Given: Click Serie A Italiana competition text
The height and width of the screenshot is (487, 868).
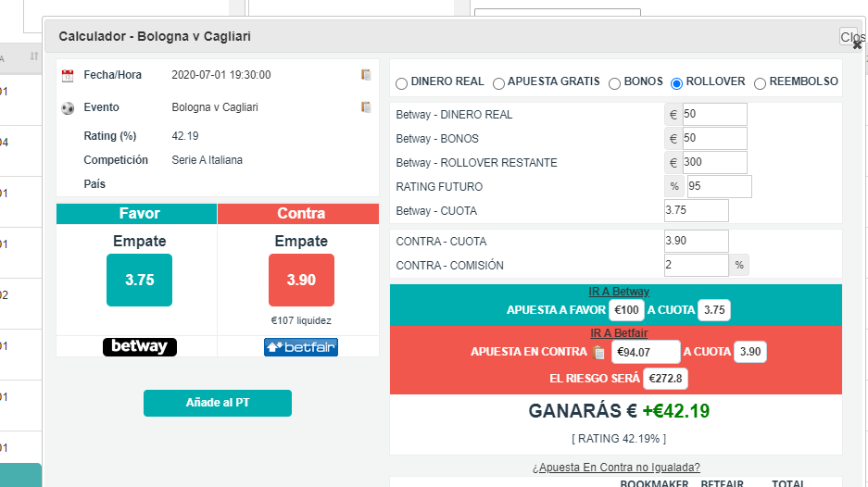Looking at the screenshot, I should pyautogui.click(x=207, y=160).
